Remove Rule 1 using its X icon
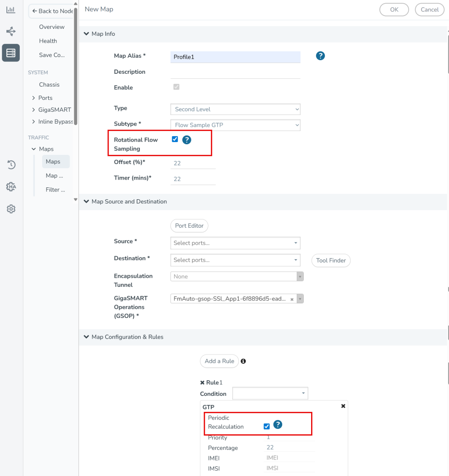 point(203,383)
